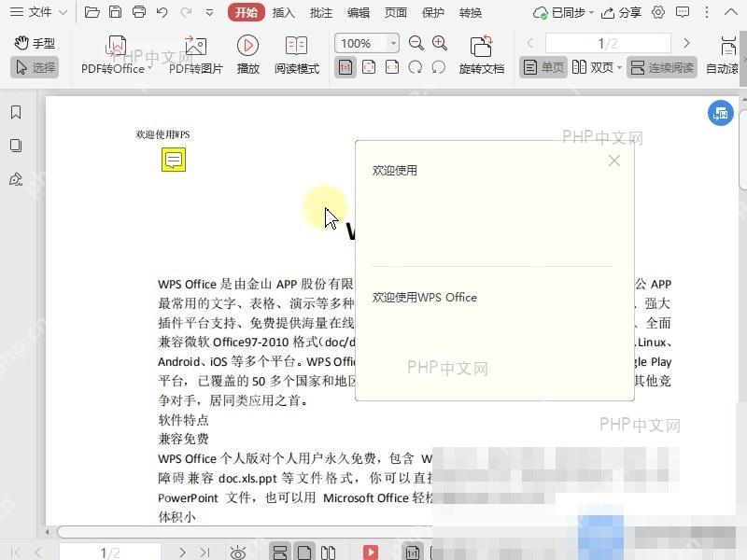
Task: Open the feedback chat icon
Action: (683, 12)
